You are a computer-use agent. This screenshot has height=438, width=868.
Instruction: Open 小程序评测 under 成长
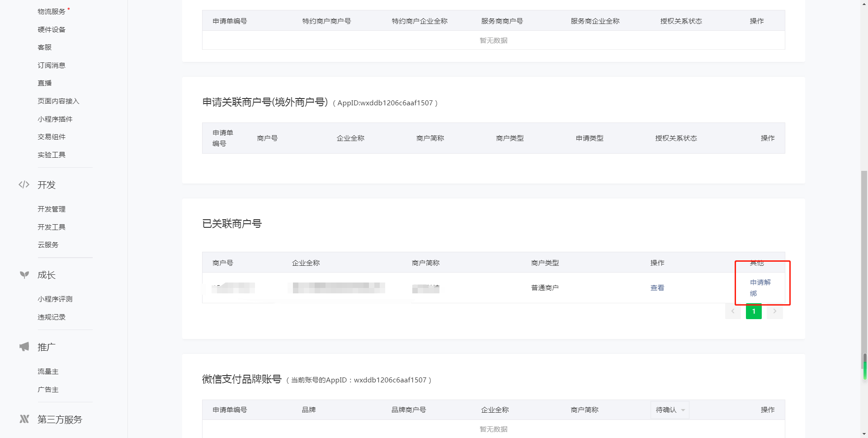[x=55, y=299]
